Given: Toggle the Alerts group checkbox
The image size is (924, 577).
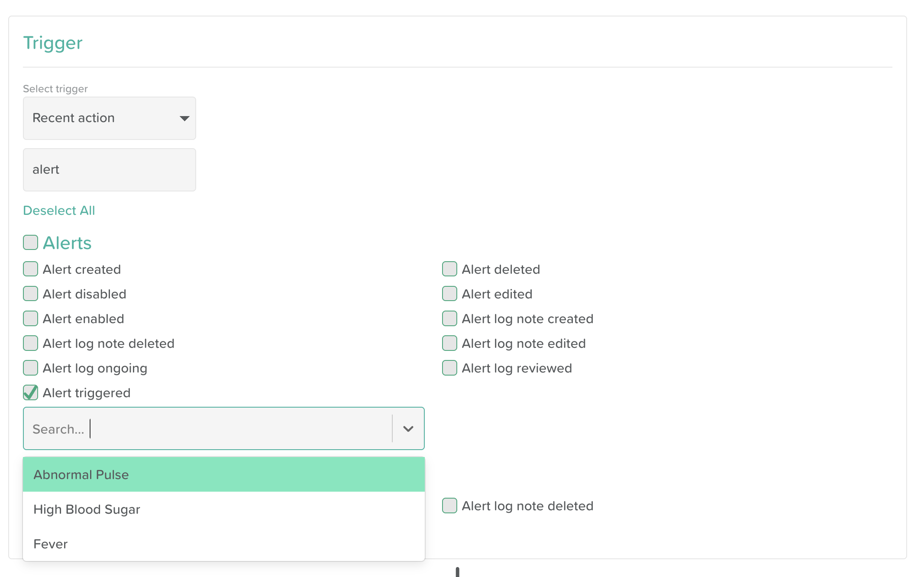Looking at the screenshot, I should coord(31,243).
